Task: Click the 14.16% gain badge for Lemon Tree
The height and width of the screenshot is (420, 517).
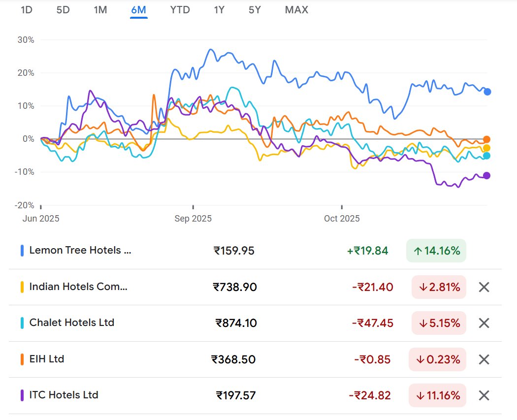Action: 436,250
